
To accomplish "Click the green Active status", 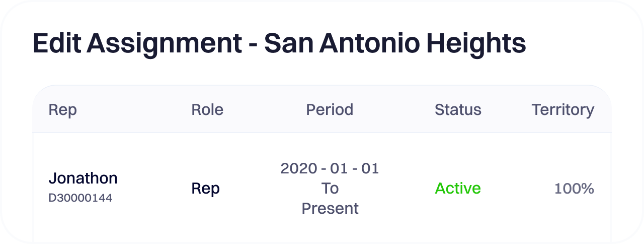I will pos(458,189).
